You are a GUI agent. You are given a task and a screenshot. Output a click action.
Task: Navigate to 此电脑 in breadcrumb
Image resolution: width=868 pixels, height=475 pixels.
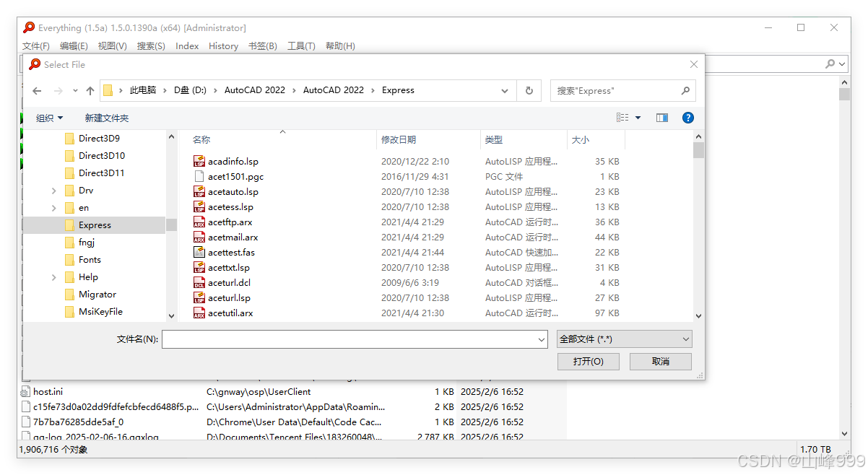point(143,91)
